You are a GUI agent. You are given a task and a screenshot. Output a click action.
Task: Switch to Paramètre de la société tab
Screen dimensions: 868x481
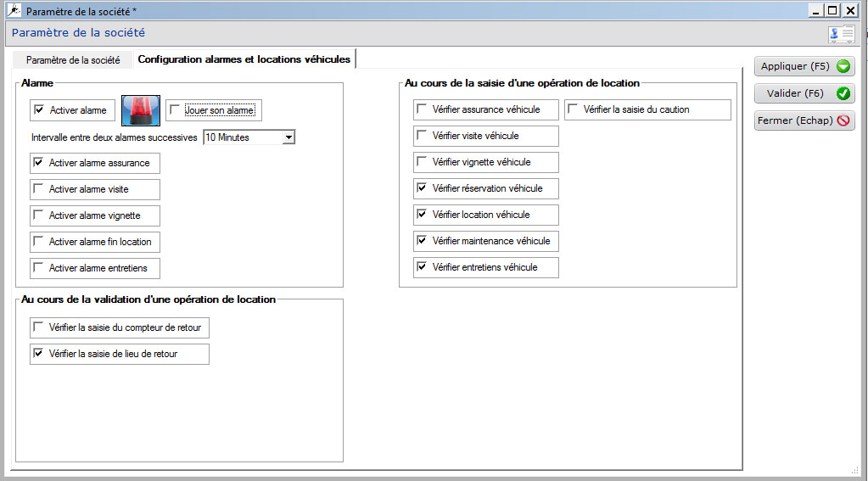coord(72,59)
